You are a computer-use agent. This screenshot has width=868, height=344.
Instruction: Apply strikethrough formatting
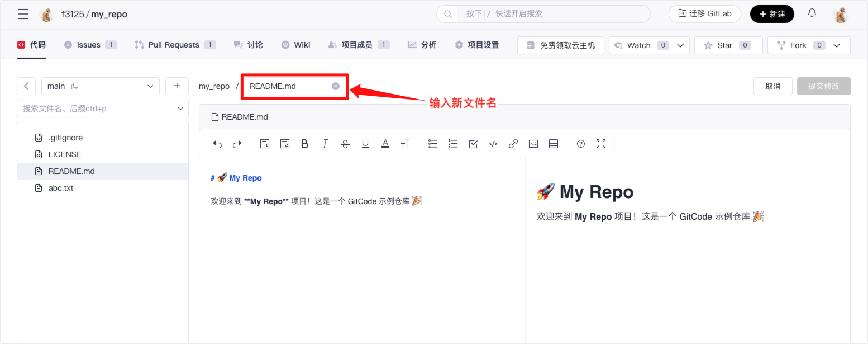click(x=345, y=144)
